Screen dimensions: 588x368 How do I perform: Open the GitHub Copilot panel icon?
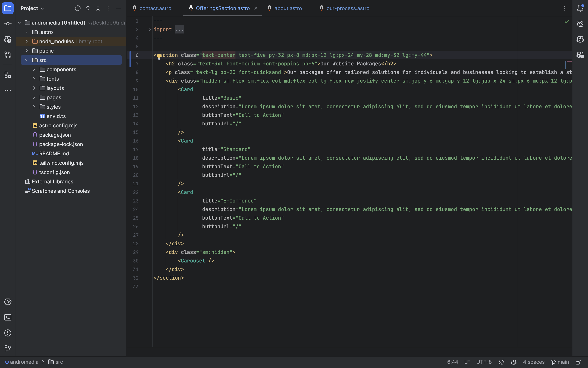pyautogui.click(x=580, y=39)
